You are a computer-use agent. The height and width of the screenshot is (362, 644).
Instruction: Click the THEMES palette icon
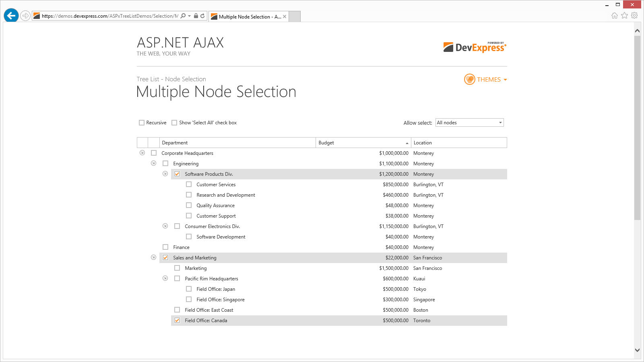point(470,79)
